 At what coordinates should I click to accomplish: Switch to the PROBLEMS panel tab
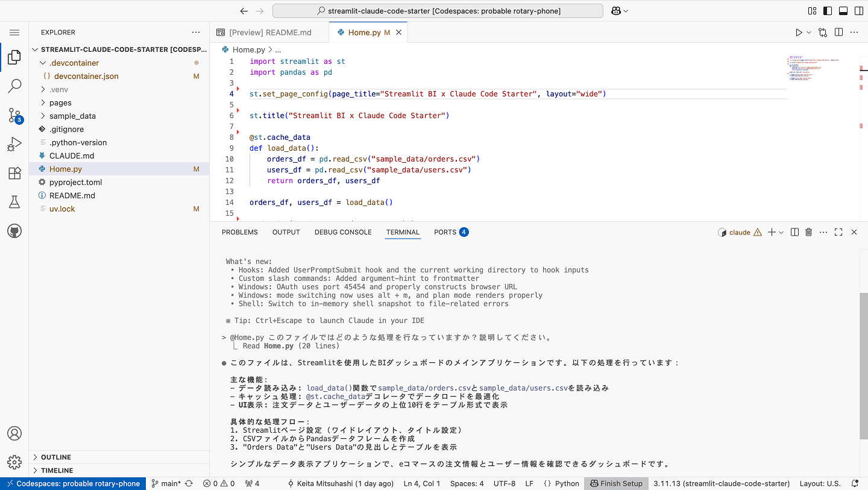click(239, 232)
